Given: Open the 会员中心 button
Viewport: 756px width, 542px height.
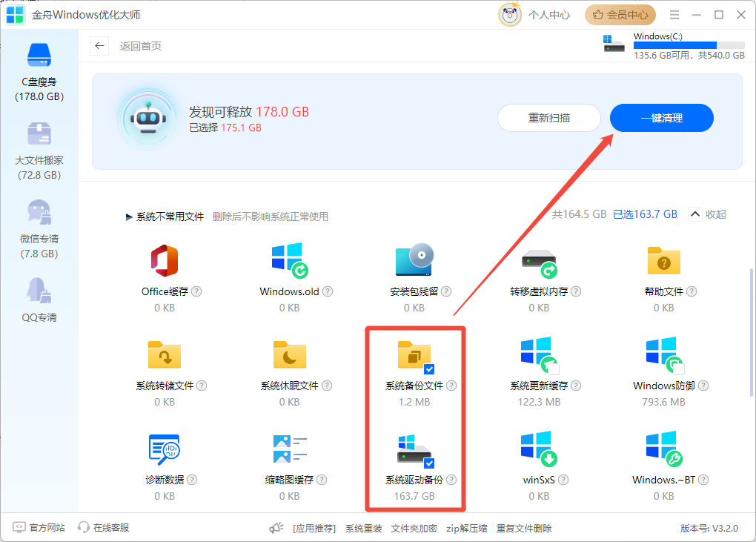Looking at the screenshot, I should [620, 15].
